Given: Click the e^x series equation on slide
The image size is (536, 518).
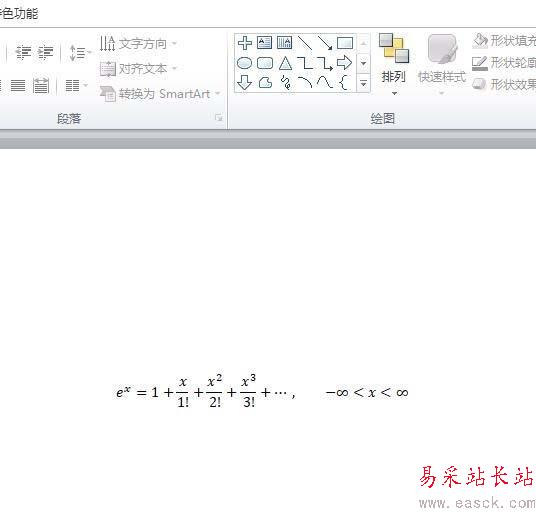Looking at the screenshot, I should point(262,391).
